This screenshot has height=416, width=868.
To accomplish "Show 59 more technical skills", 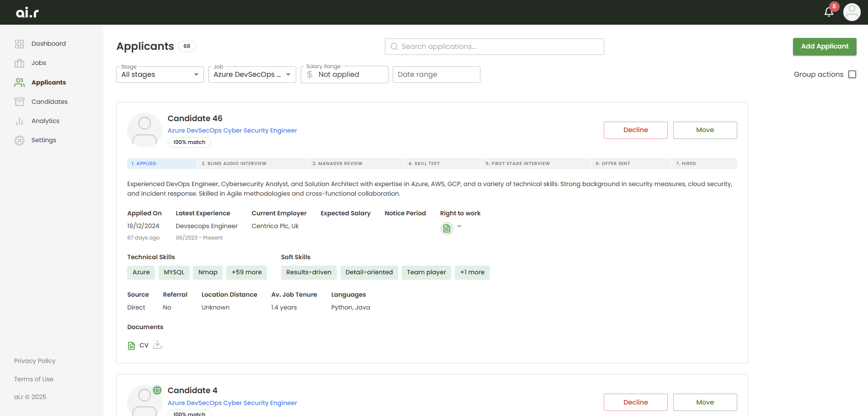I will 246,272.
